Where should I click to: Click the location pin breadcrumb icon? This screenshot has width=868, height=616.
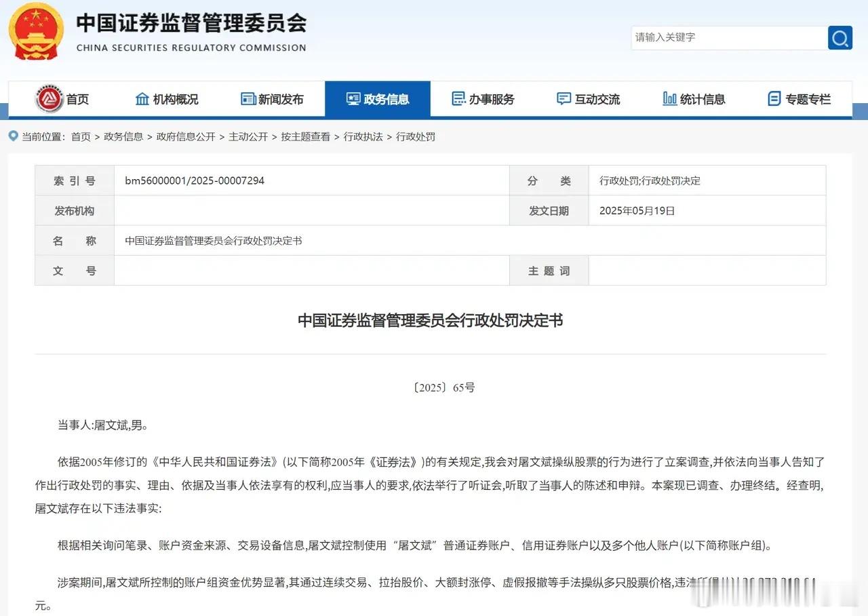tap(13, 136)
